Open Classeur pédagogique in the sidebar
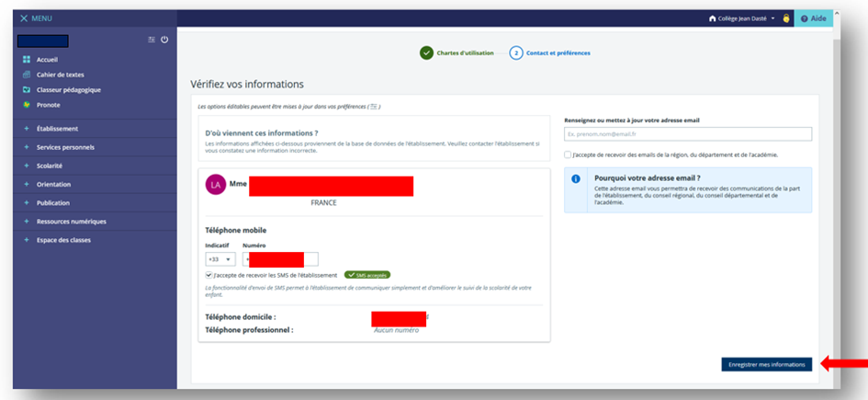Screen dimensions: 868x400 68,89
